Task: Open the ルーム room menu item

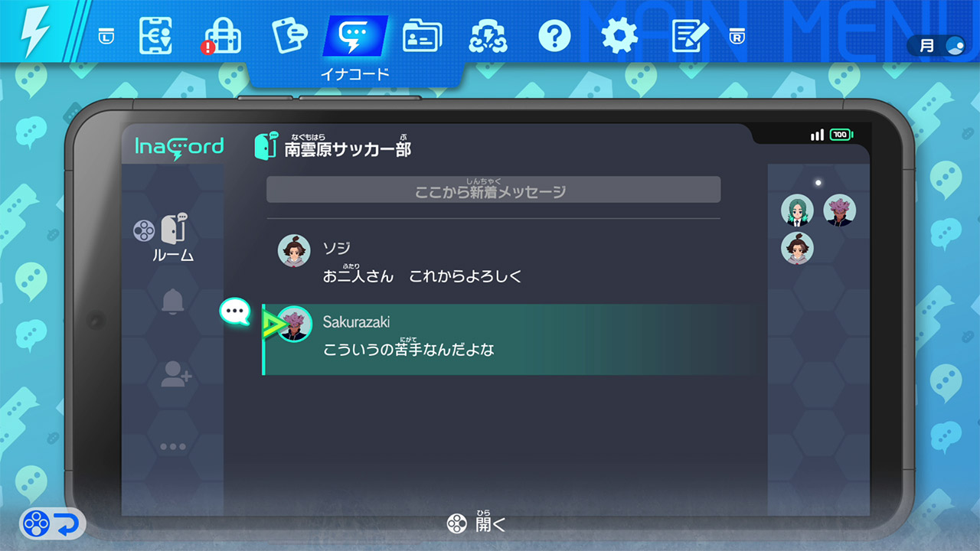Action: click(x=173, y=239)
